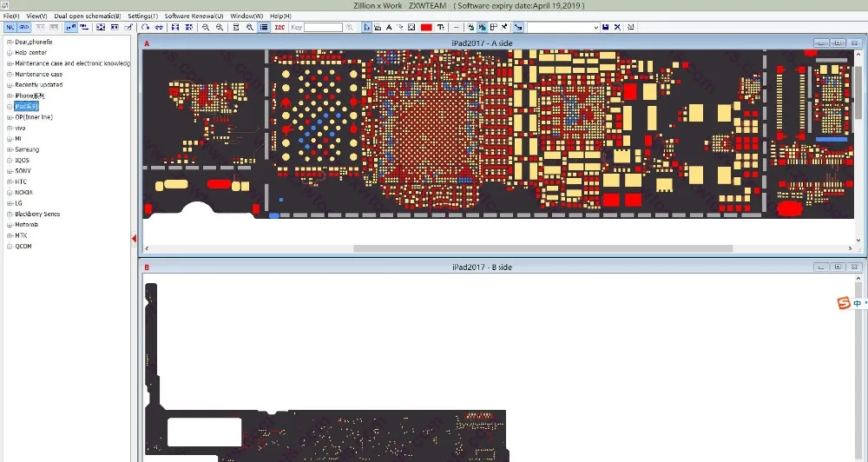Toggle the highlighted component dots view button
Screen dimensions: 868x462
coord(71,27)
